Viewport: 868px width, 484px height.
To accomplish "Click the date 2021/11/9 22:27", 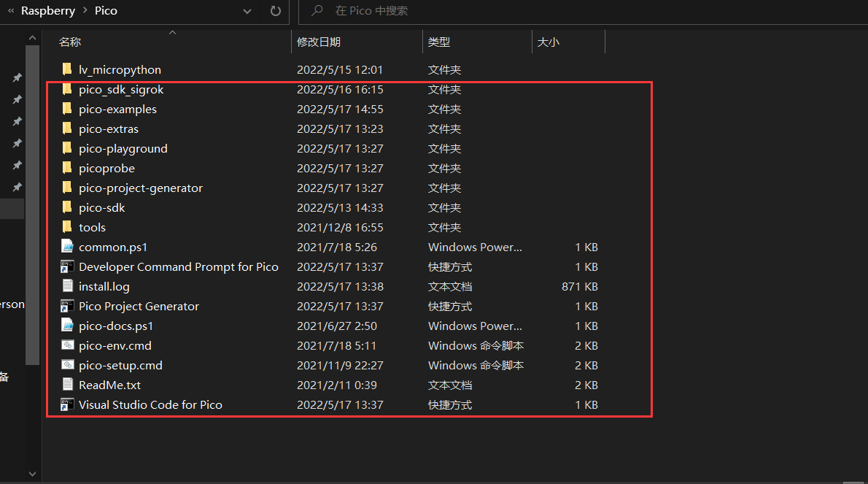I will tap(340, 366).
